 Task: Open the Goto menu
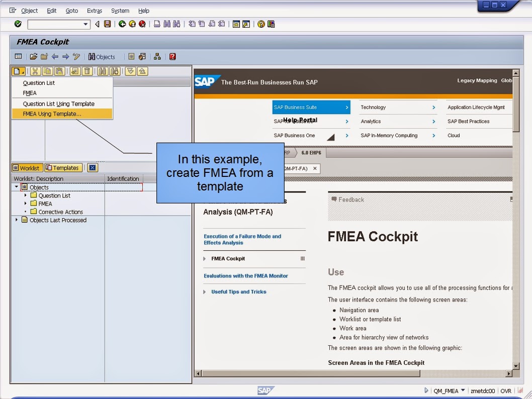point(71,11)
